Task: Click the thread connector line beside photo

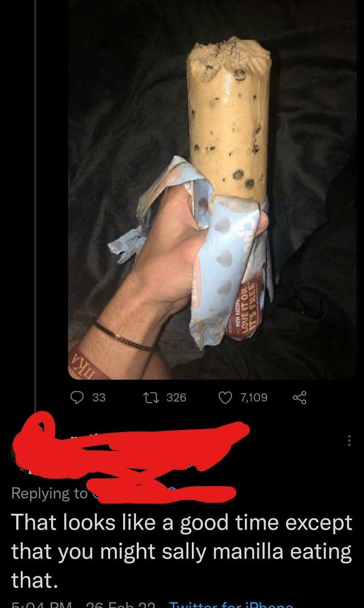Action: (x=35, y=205)
